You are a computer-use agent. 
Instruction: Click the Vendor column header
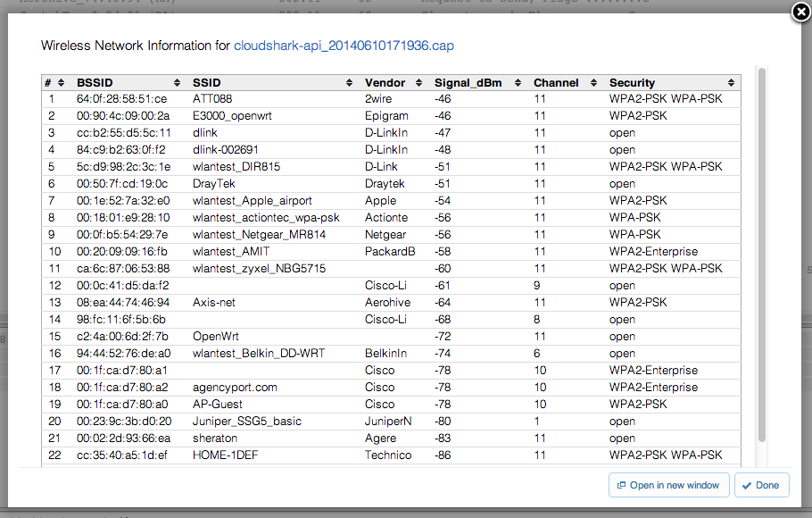385,83
